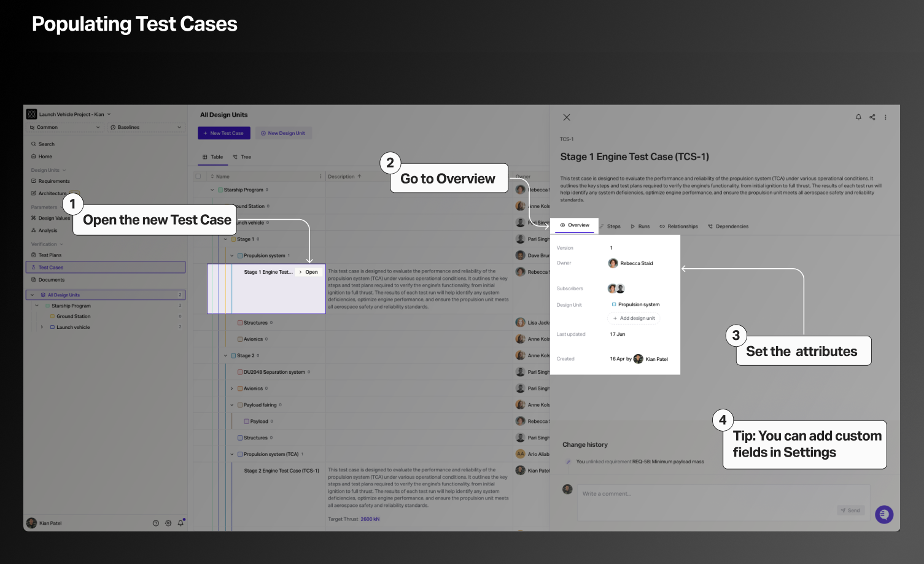Screen dimensions: 924x564
Task: Switch to the Table view tab
Action: coord(212,157)
